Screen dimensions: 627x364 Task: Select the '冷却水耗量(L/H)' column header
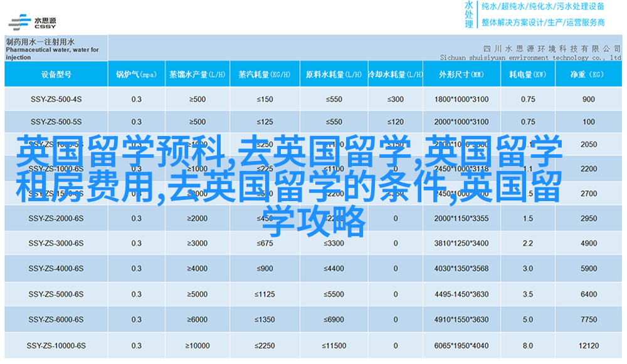[x=396, y=75]
